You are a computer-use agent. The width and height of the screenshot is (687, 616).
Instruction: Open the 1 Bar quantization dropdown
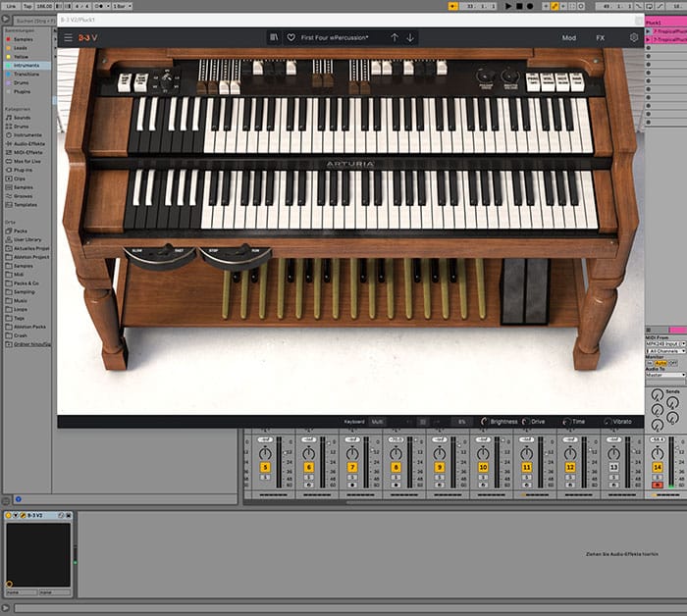123,6
